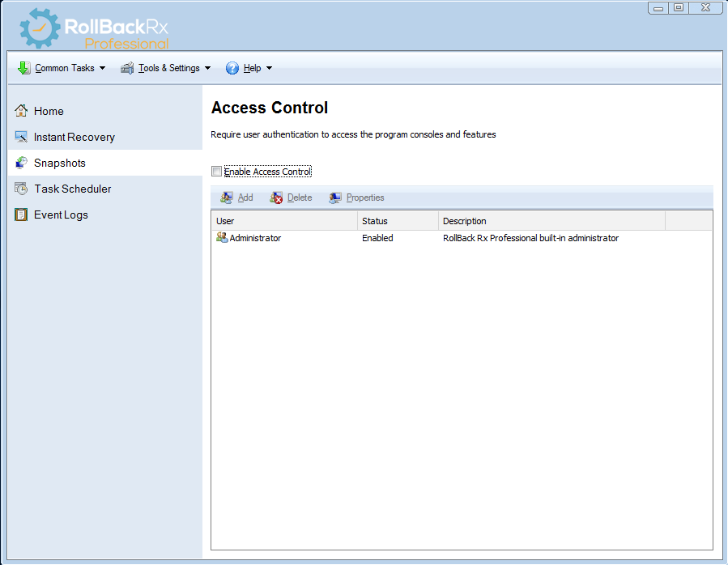Image resolution: width=728 pixels, height=565 pixels.
Task: Click the RollBack Rx gear logo
Action: click(x=40, y=28)
